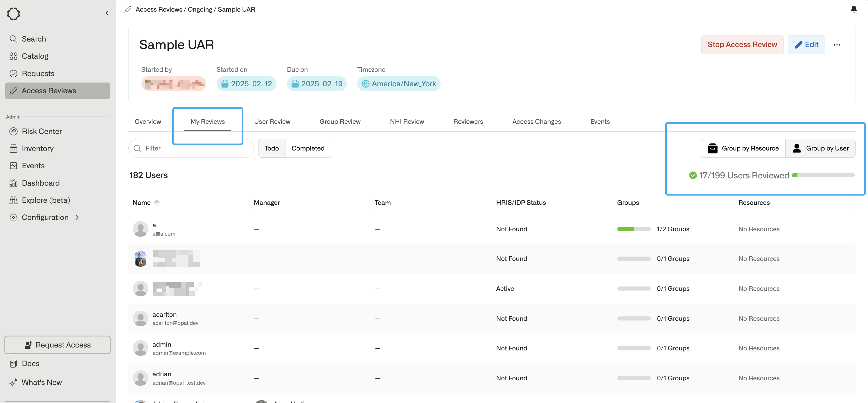
Task: Click the Users Reviewed progress bar
Action: (x=823, y=175)
